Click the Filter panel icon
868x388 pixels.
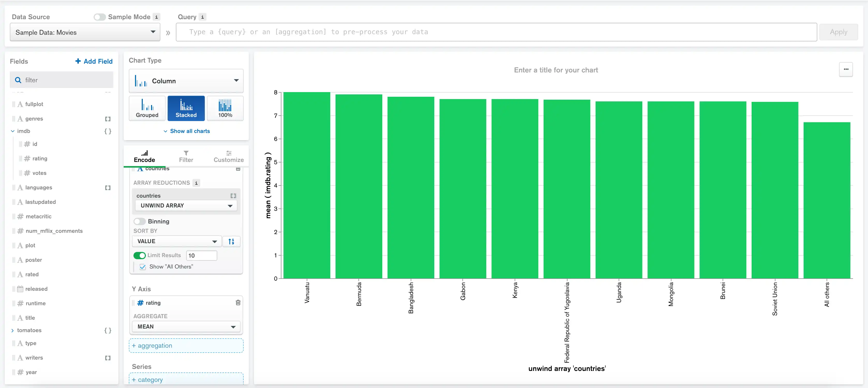tap(186, 155)
